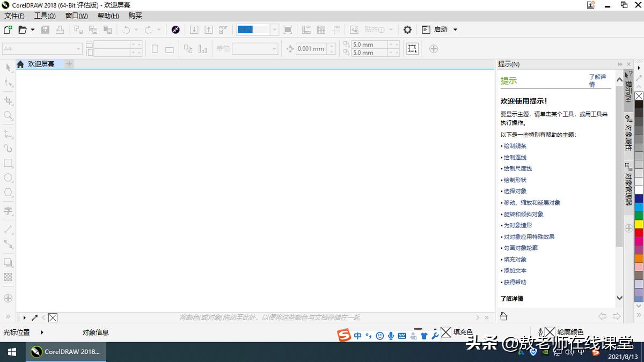Expand the 启动 launch dropdown

[455, 29]
